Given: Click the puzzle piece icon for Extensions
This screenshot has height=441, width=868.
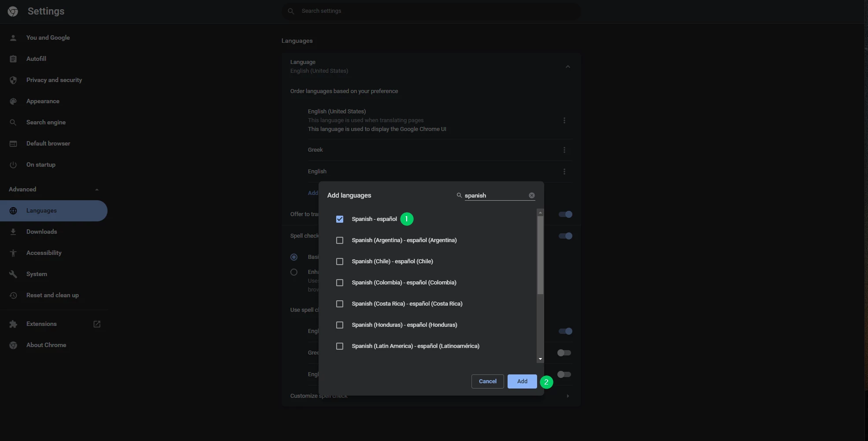Looking at the screenshot, I should (13, 324).
